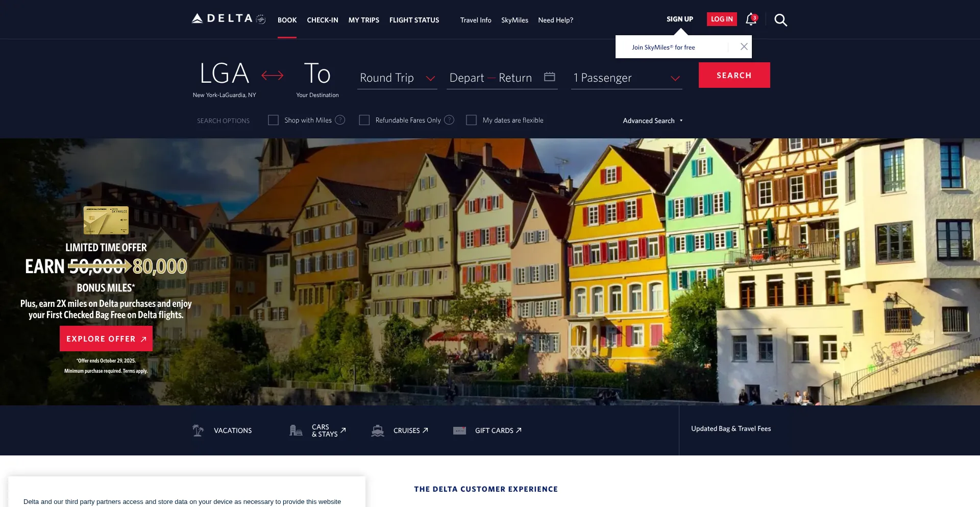Open the notifications bell icon
The width and height of the screenshot is (980, 507).
click(750, 19)
